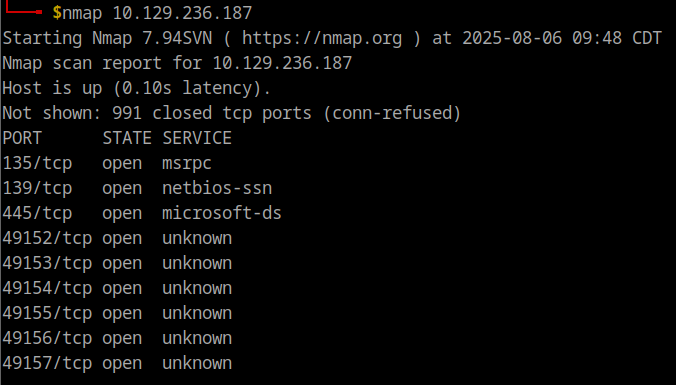
Task: Open the https://nmap.org link
Action: (x=322, y=38)
